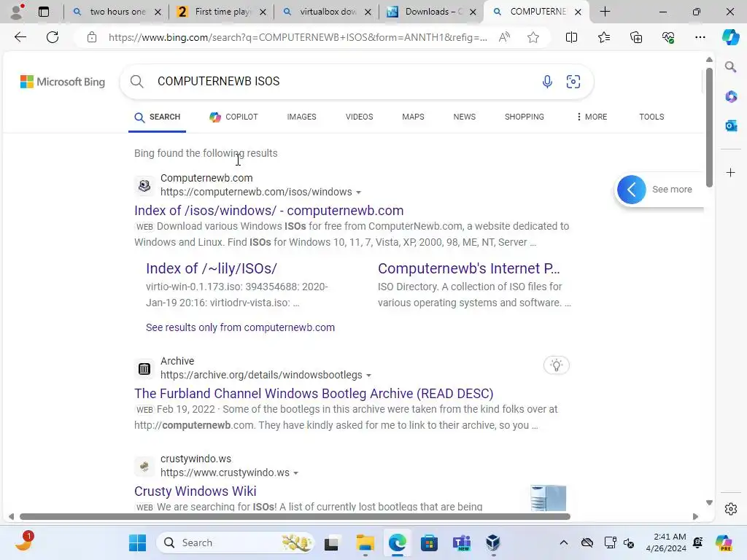Switch to the COPILOT tab
Viewport: 747px width, 560px height.
[234, 117]
